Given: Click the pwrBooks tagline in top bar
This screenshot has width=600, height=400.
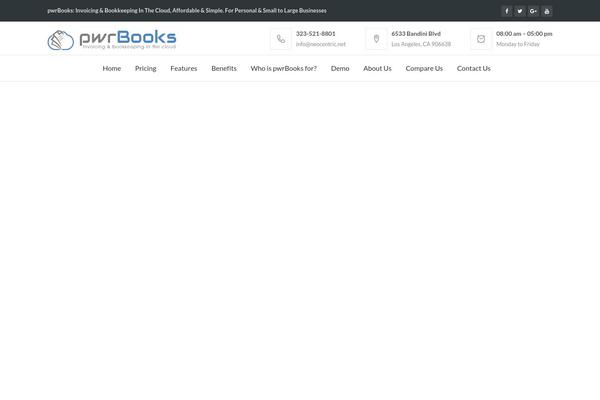Looking at the screenshot, I should click(187, 11).
